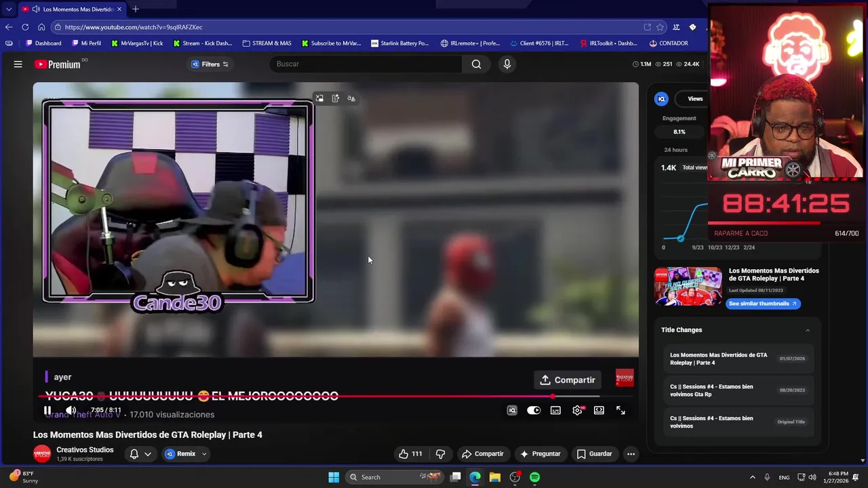This screenshot has width=868, height=488.
Task: Open Starlink Battery bookmark
Action: coord(400,43)
